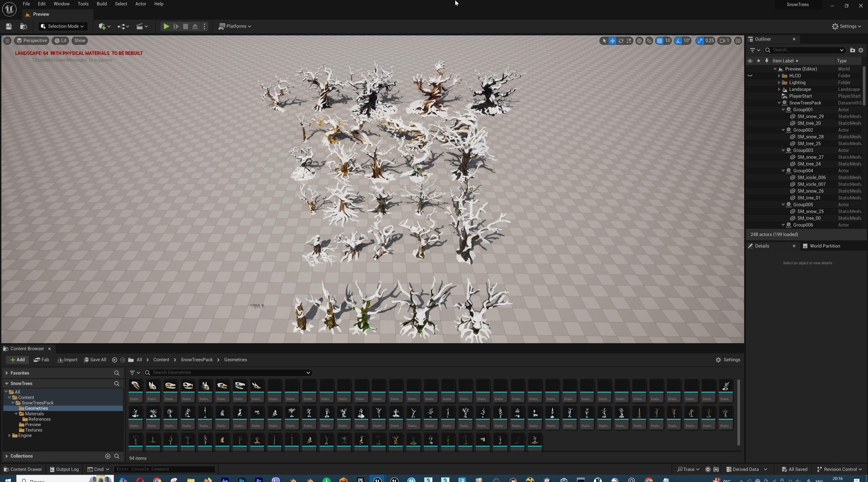Click the Stop simulation button
This screenshot has width=868, height=482.
pyautogui.click(x=185, y=26)
